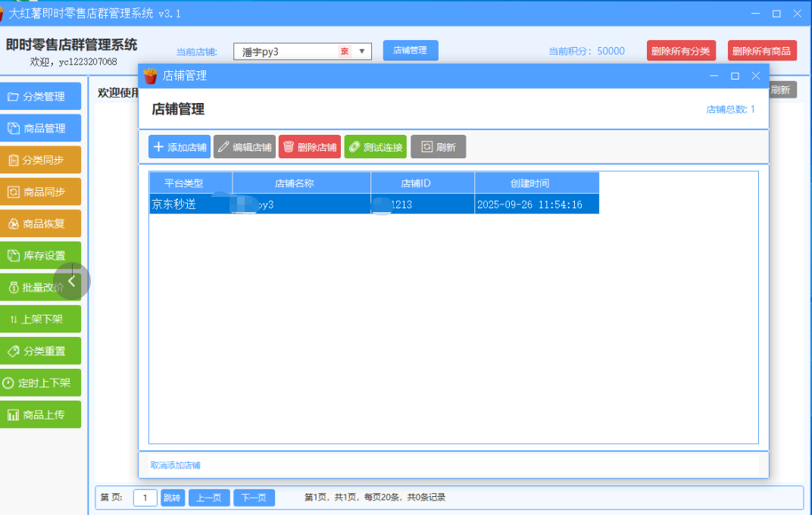The width and height of the screenshot is (812, 515).
Task: Click the up-down arrows icon on 上架下架
Action: [x=14, y=320]
